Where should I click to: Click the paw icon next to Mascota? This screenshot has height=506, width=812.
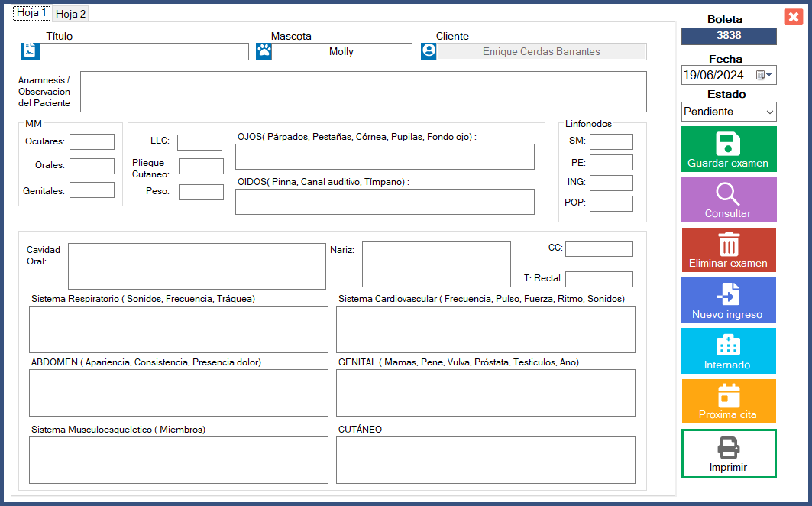click(x=264, y=51)
